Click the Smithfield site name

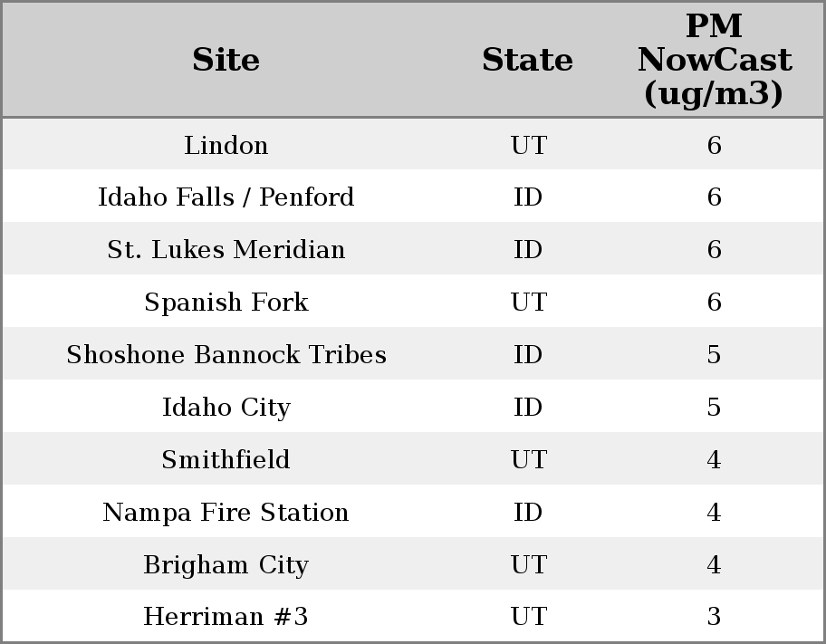(226, 460)
